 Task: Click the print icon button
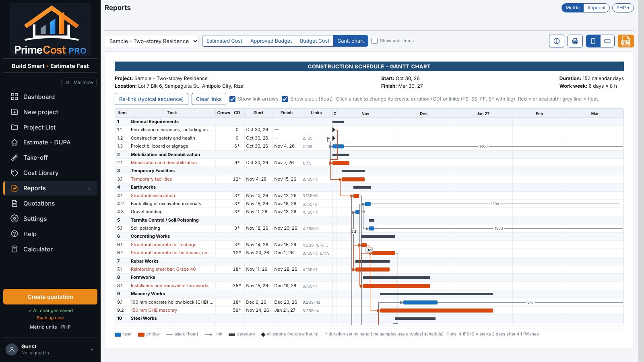[x=575, y=41]
